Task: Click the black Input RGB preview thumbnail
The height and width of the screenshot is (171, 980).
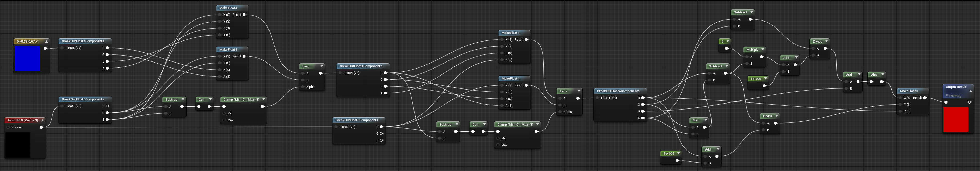Action: [x=17, y=144]
